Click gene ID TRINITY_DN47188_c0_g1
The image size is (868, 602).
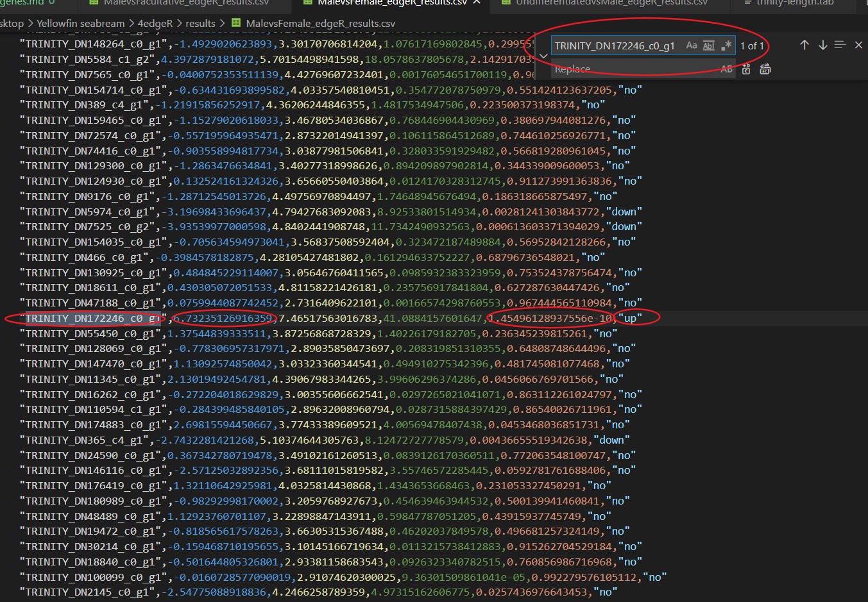point(90,303)
